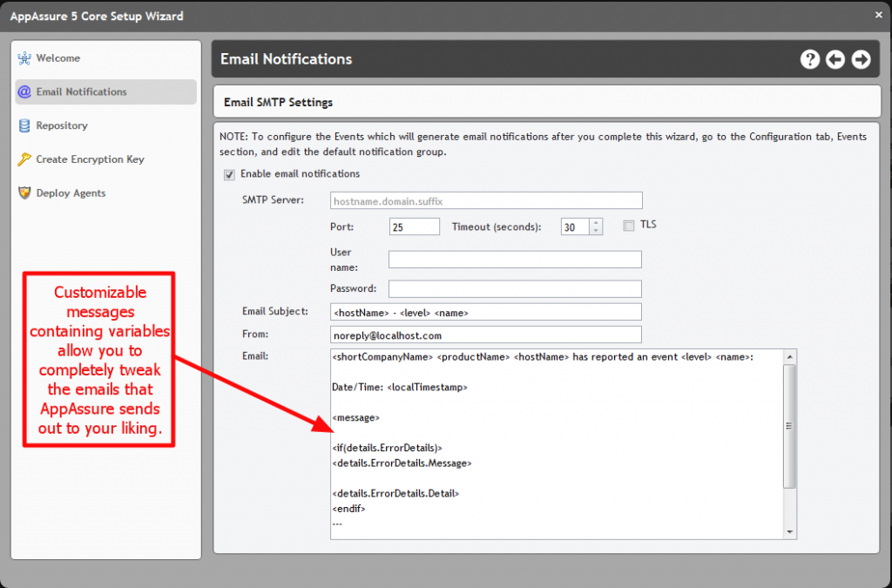Click the Timeout (seconds) label
Viewport: 892px width, 588px height.
click(x=497, y=226)
